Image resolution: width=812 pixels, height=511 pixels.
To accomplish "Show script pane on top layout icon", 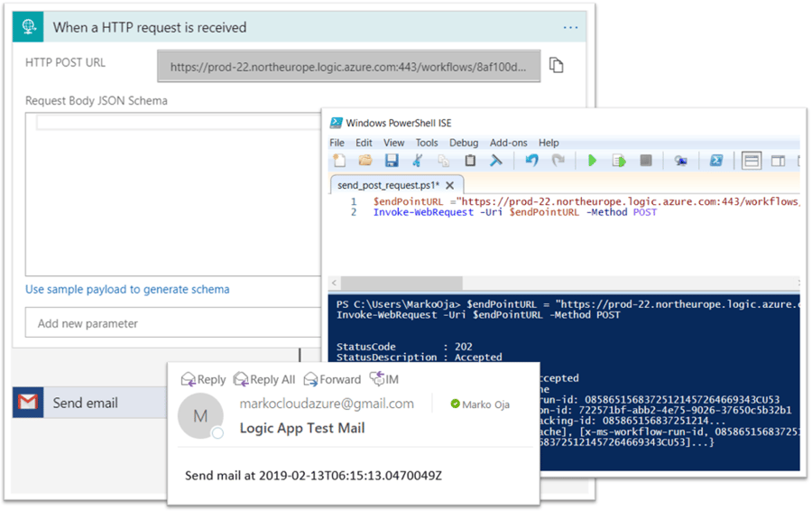I will 751,161.
